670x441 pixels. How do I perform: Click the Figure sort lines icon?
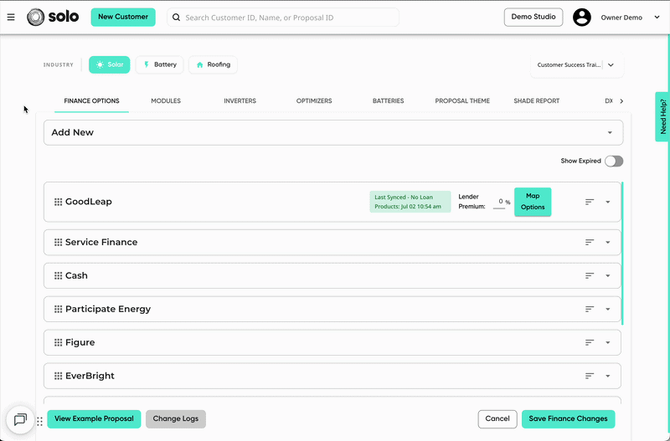tap(590, 342)
